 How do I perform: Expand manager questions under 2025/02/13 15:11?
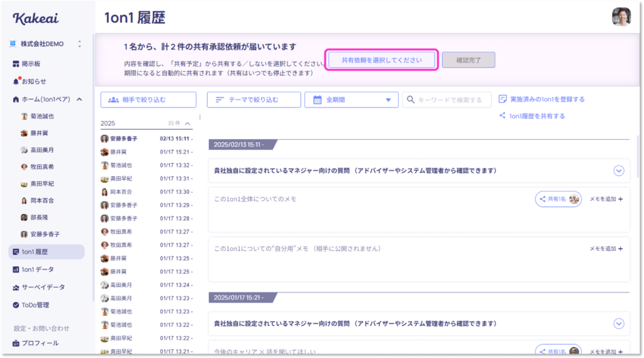[619, 171]
